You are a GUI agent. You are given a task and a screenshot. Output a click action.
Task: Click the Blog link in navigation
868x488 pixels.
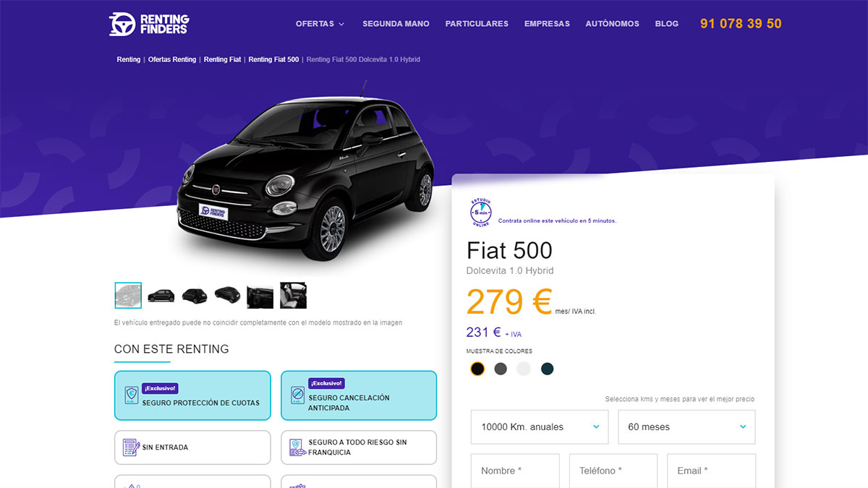click(667, 24)
